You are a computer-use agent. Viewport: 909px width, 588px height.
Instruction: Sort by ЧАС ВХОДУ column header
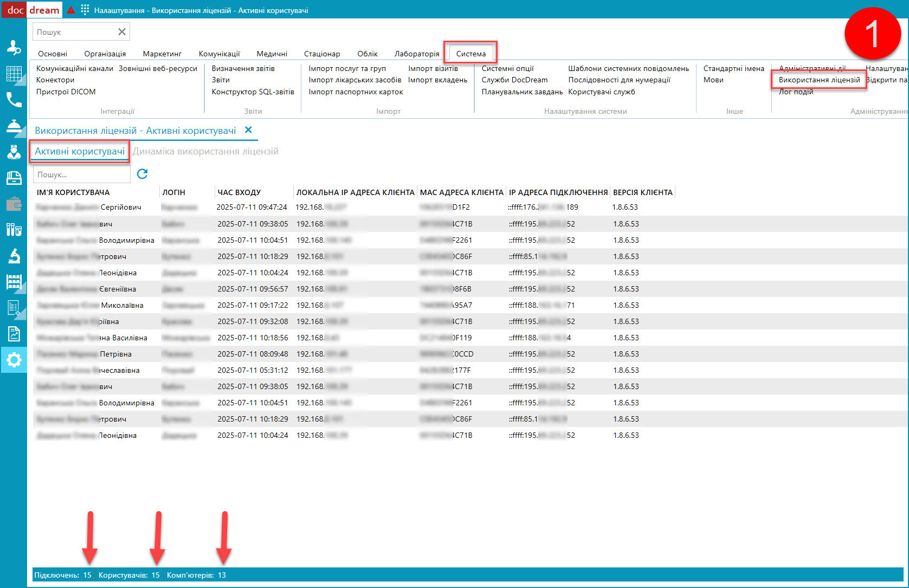coord(239,192)
